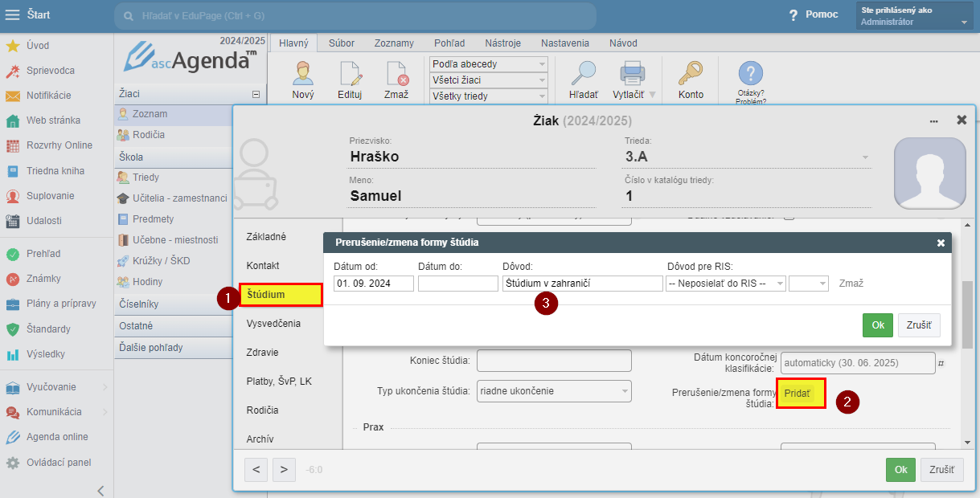Click the Zmaž link in interruption row
The width and height of the screenshot is (980, 498).
[851, 284]
